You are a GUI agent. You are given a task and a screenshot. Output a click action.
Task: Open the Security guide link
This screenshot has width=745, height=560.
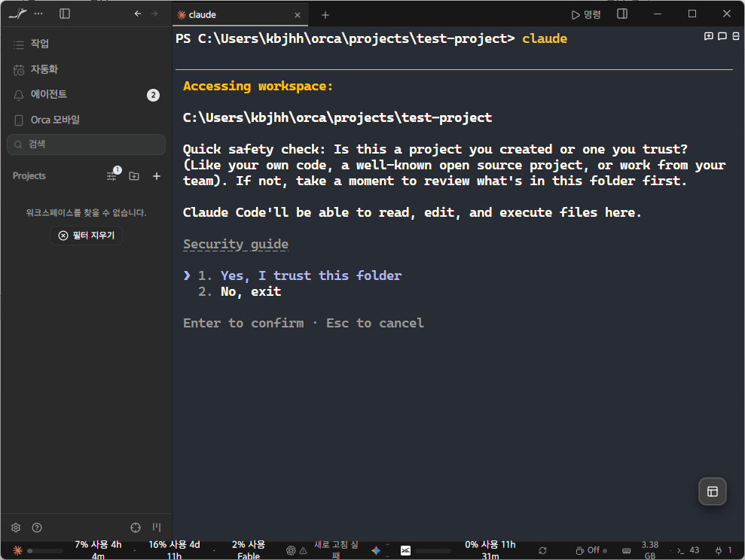[x=236, y=244]
